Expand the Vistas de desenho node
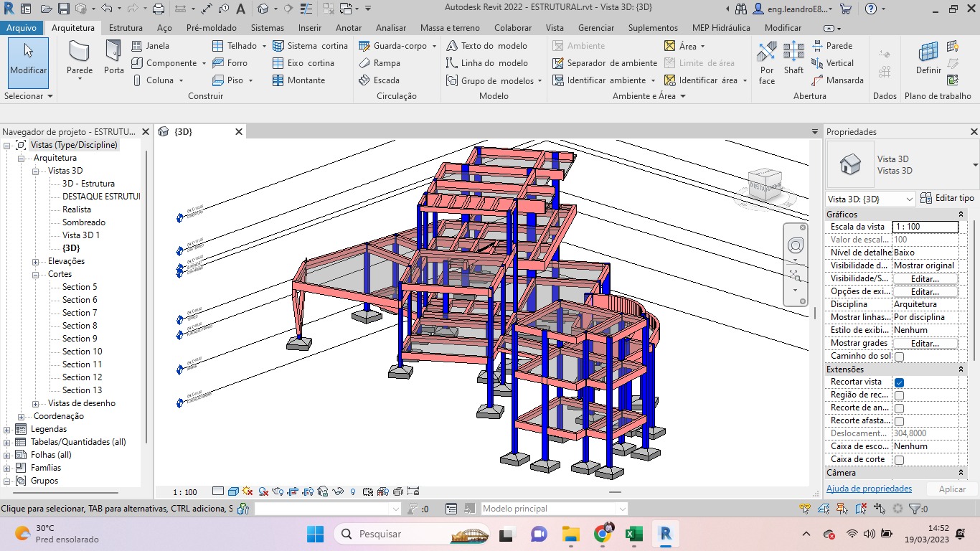This screenshot has height=551, width=980. [36, 403]
